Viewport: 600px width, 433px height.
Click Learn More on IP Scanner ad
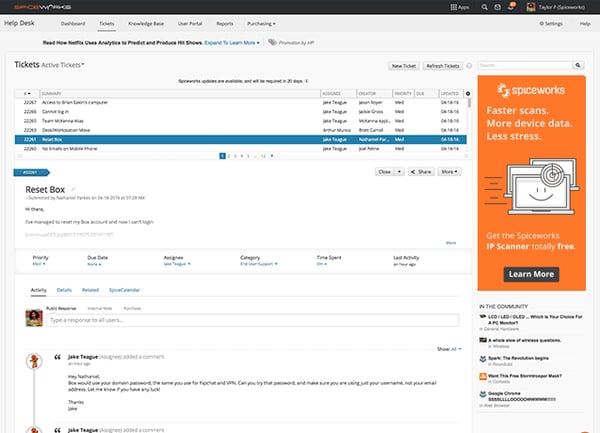tap(532, 273)
